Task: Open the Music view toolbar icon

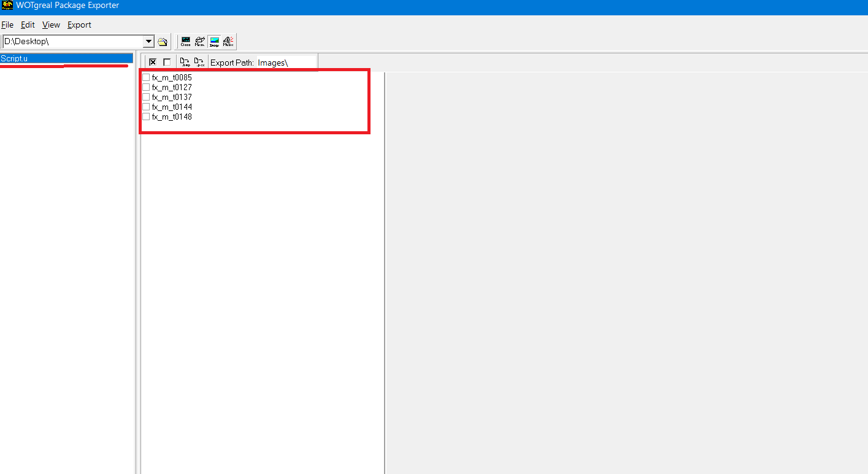Action: pyautogui.click(x=228, y=42)
